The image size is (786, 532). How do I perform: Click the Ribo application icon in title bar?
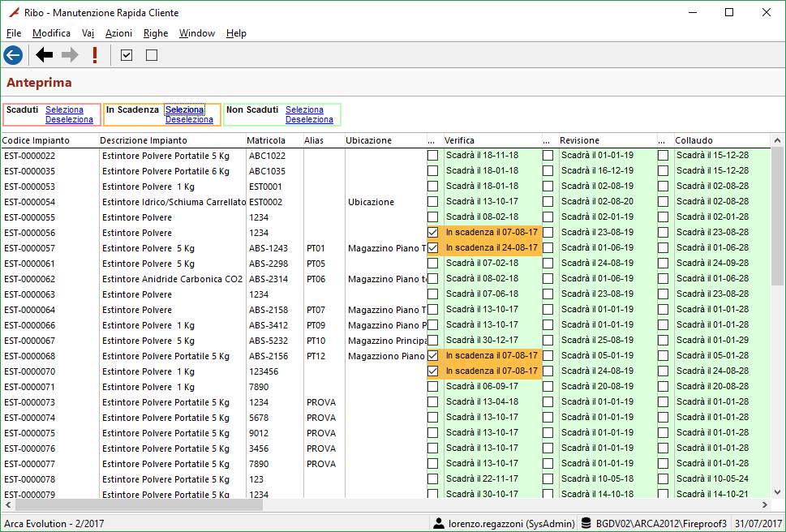15,12
